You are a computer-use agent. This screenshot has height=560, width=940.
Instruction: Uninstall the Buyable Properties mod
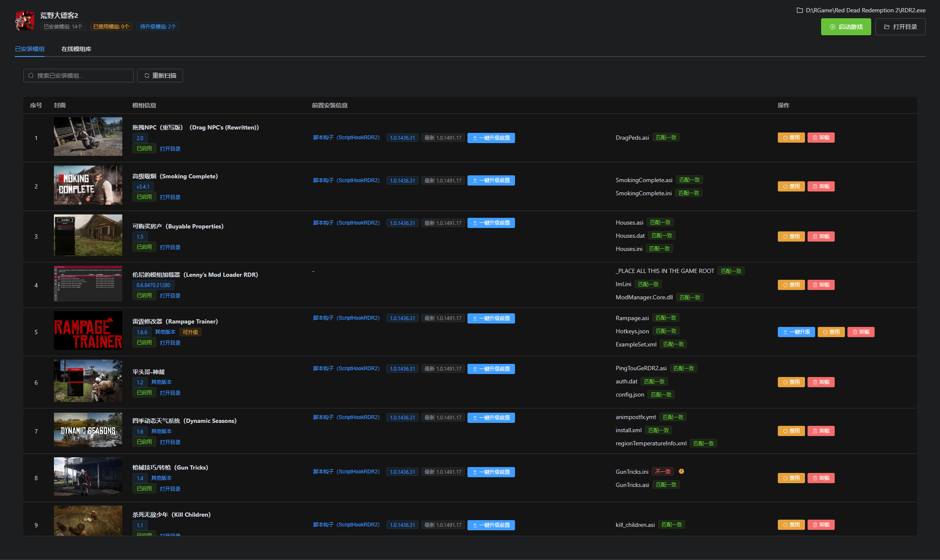click(x=821, y=236)
